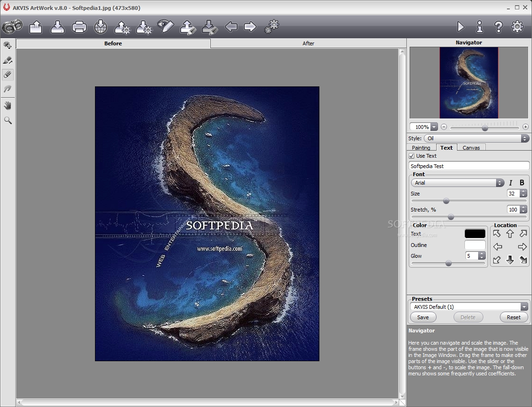This screenshot has height=407, width=532.
Task: Toggle bold font style
Action: pos(522,183)
